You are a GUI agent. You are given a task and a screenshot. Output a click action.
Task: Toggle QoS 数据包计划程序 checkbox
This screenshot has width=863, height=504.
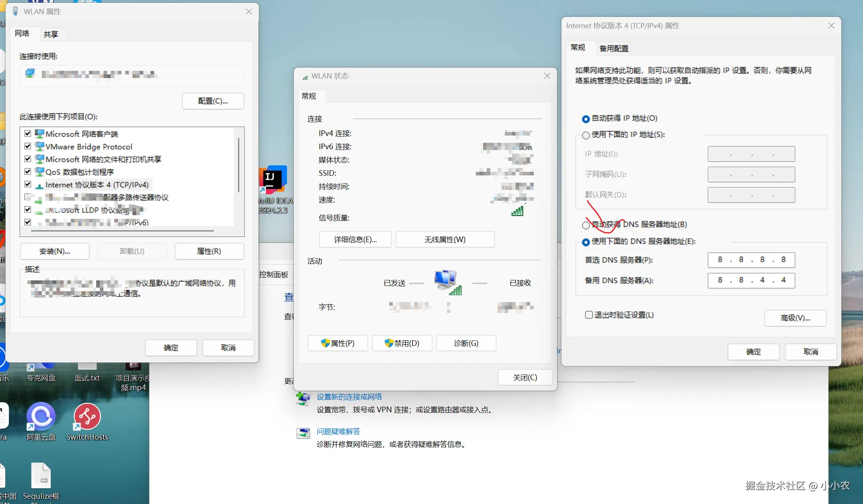pyautogui.click(x=28, y=172)
